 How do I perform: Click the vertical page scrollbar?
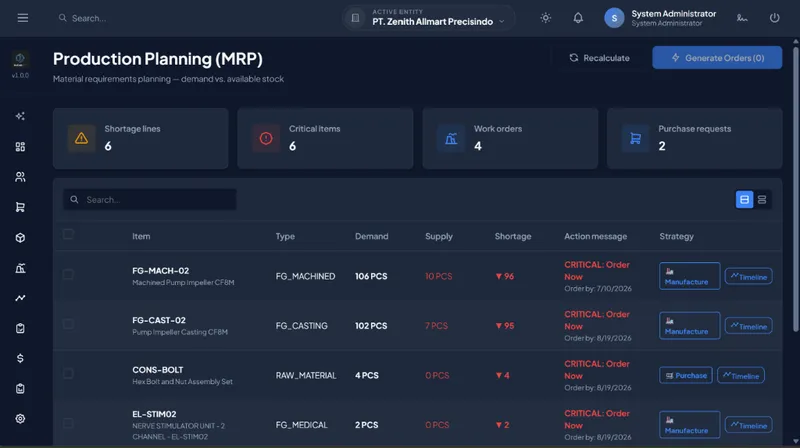[x=795, y=189]
